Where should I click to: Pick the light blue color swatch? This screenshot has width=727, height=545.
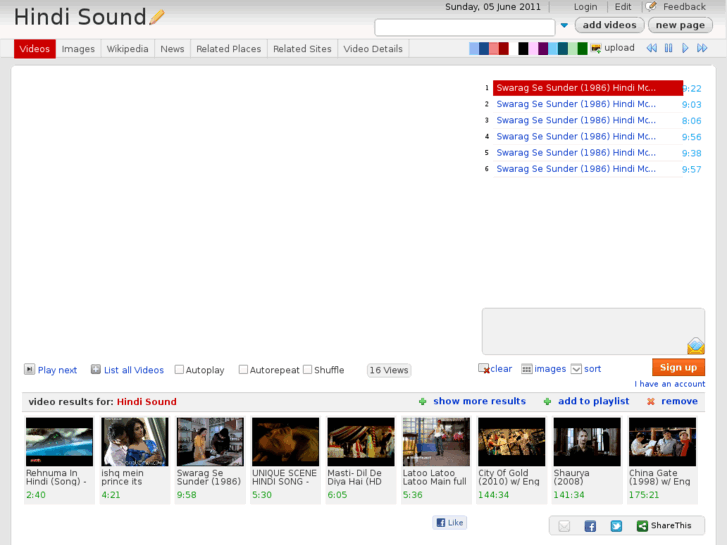[474, 48]
